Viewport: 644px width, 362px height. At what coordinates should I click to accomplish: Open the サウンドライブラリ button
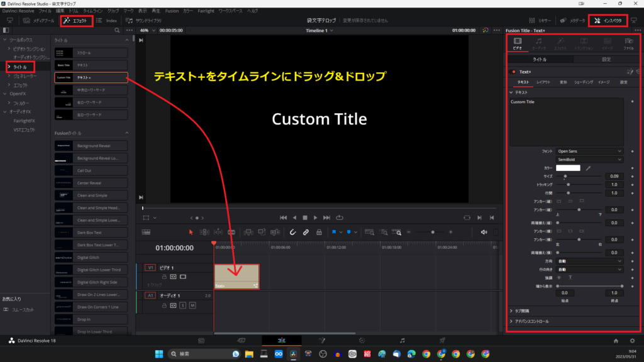point(143,21)
